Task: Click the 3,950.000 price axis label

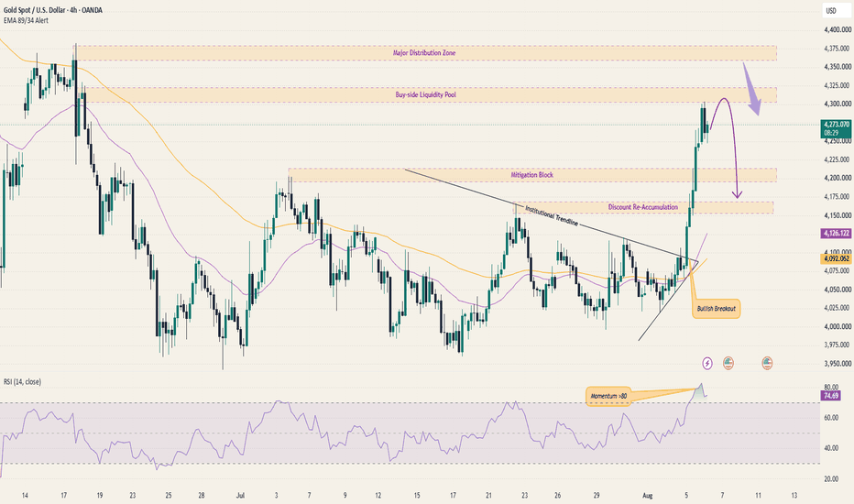Action: point(838,364)
